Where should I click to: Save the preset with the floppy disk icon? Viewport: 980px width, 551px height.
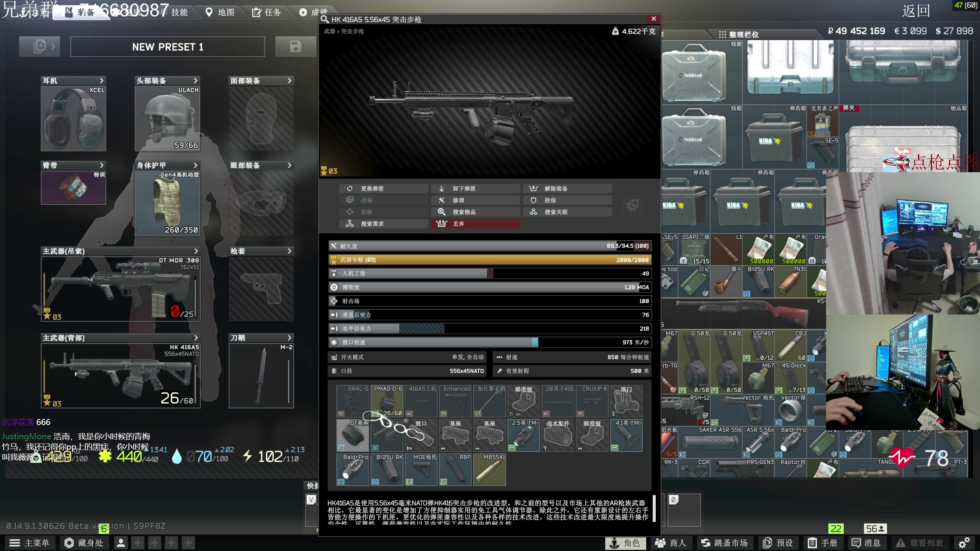296,47
